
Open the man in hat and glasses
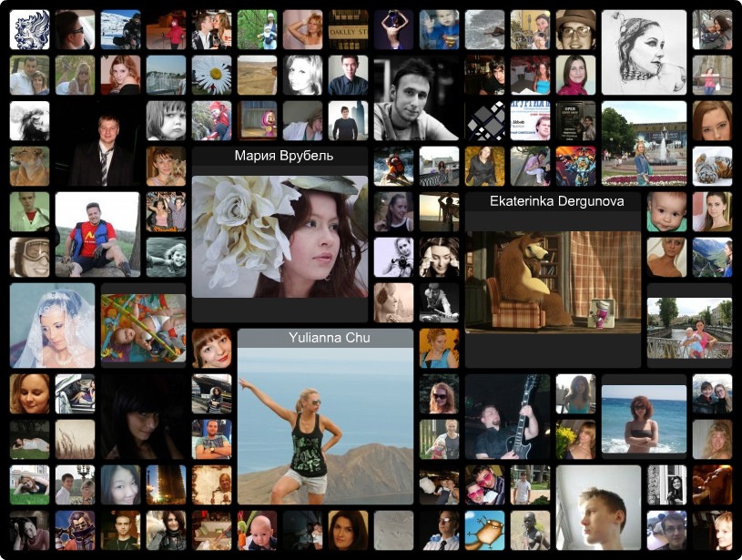(576, 29)
